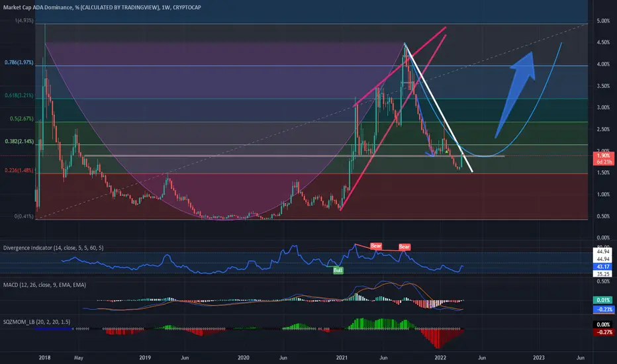
Task: Click the 2021 label on time axis
Action: click(x=342, y=357)
